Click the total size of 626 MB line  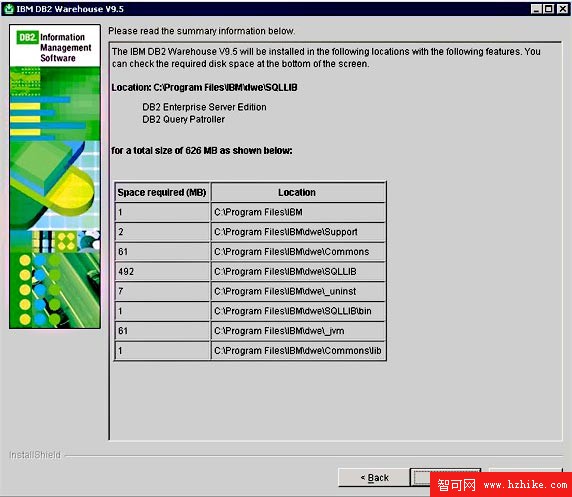pos(201,150)
